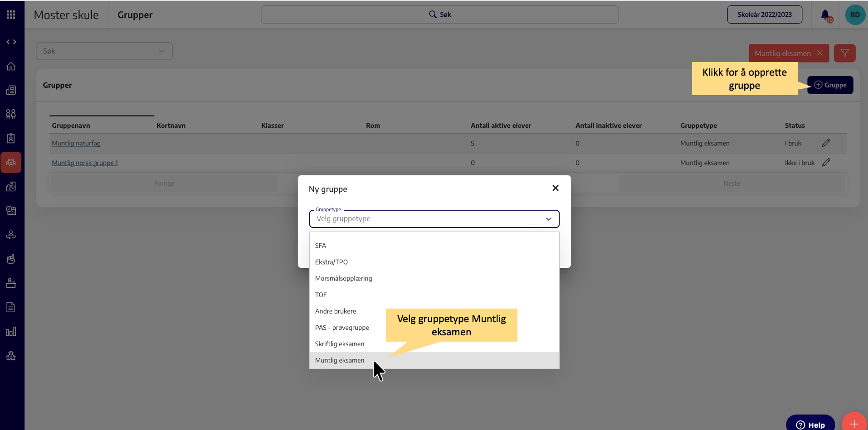Image resolution: width=868 pixels, height=430 pixels.
Task: Sort by Rom column header
Action: click(x=373, y=126)
